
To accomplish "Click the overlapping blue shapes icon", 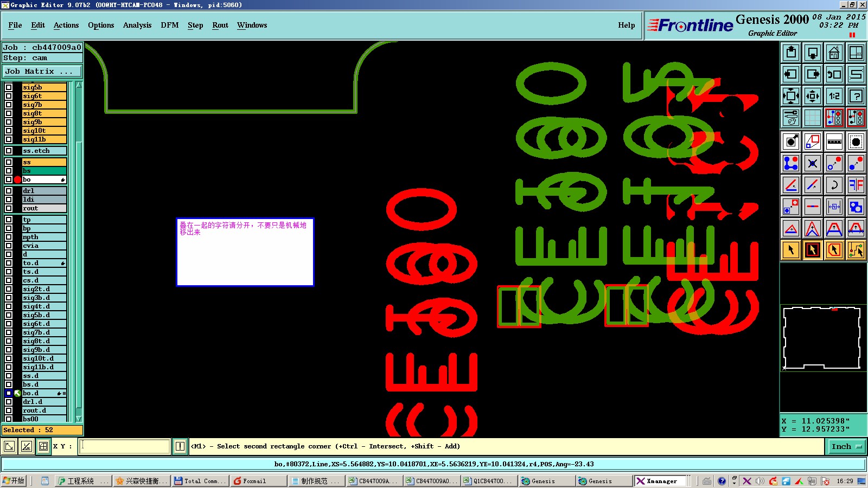I will [x=856, y=207].
